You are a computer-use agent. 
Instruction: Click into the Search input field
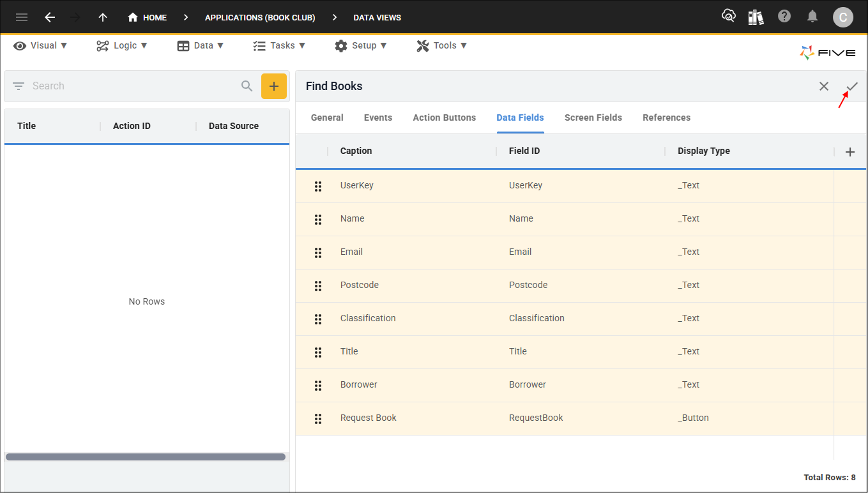point(128,86)
